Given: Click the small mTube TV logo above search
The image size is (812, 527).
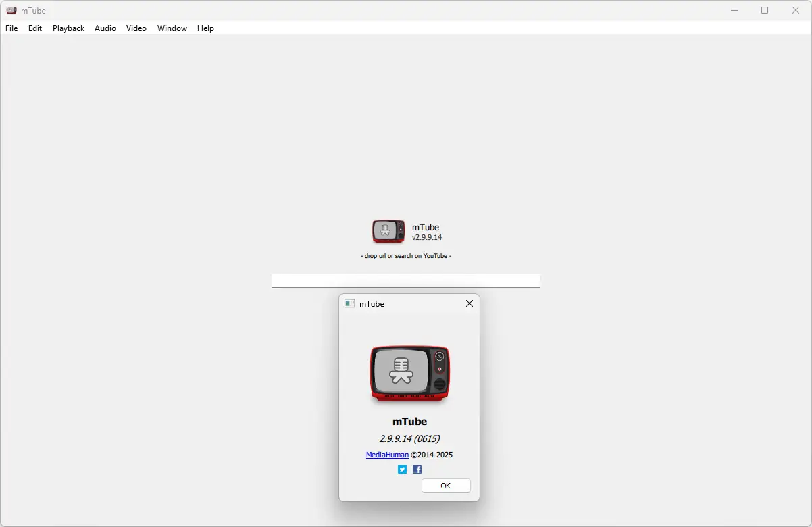Looking at the screenshot, I should pos(388,231).
